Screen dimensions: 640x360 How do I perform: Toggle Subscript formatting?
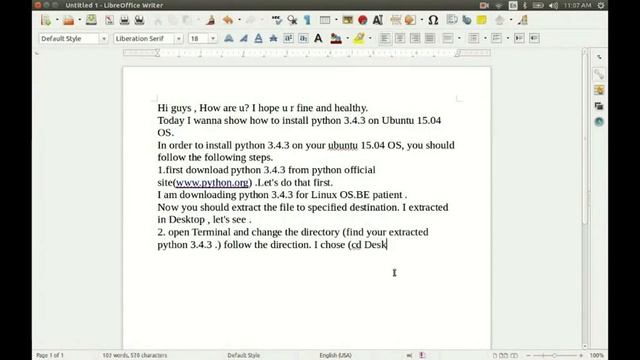(303, 38)
